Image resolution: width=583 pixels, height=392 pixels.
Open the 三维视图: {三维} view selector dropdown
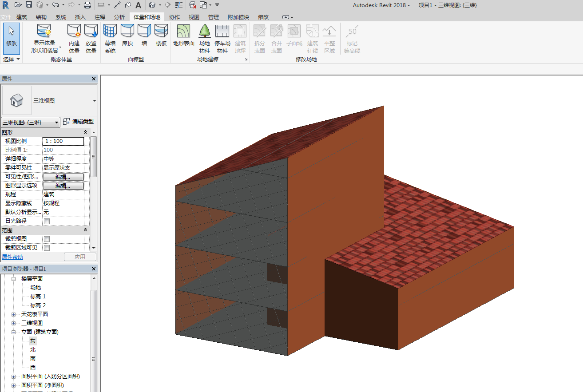(x=31, y=122)
